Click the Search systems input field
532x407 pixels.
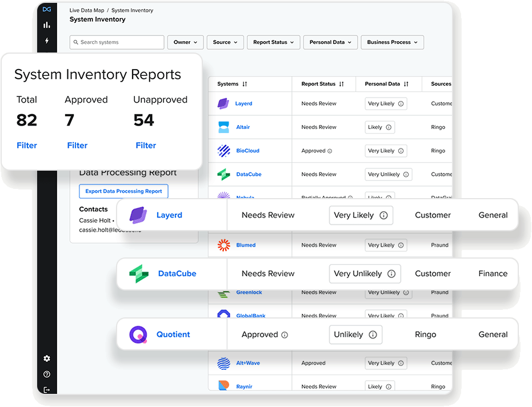pos(116,42)
